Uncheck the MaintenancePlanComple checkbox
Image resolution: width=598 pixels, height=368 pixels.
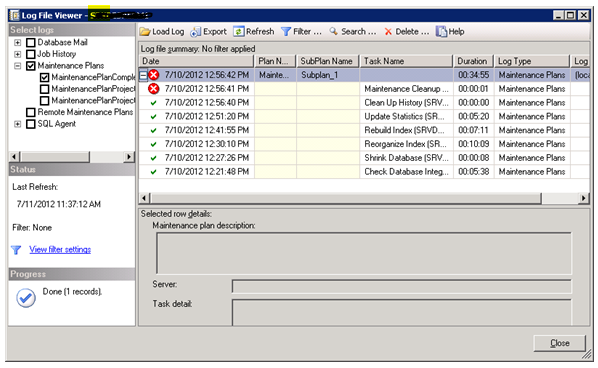(x=45, y=77)
